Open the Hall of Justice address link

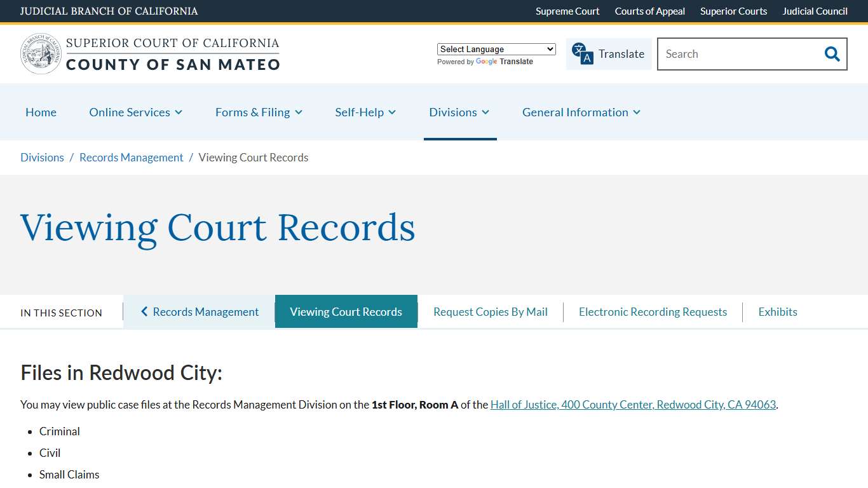point(634,404)
